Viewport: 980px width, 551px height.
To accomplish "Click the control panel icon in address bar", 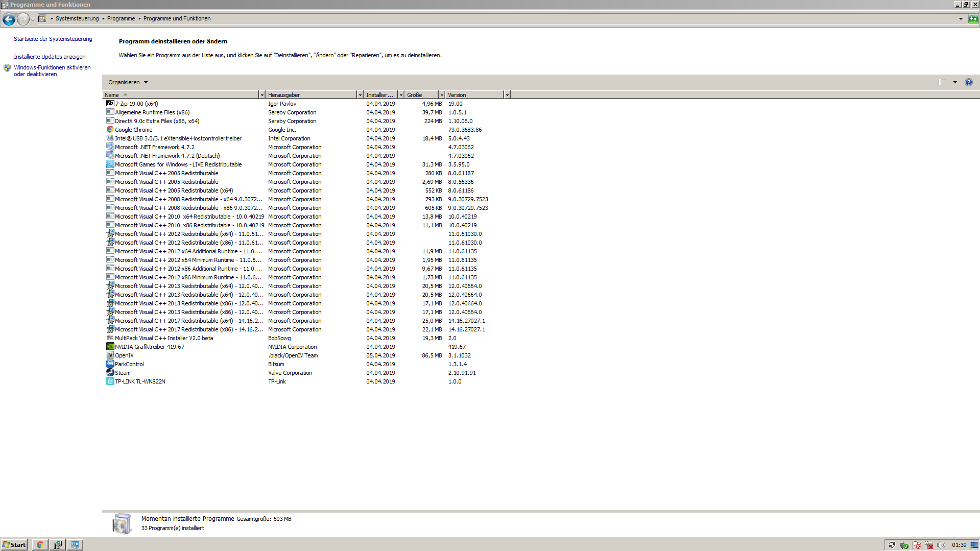I will point(42,18).
